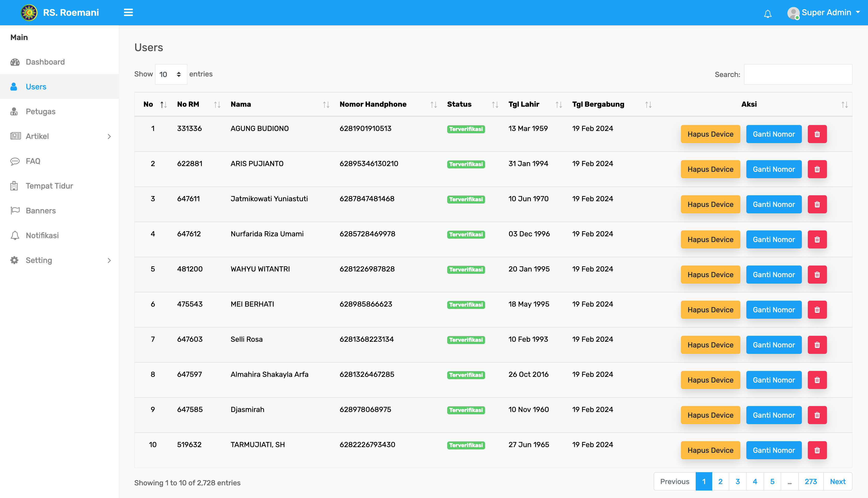Go to pagination page 4
Screen dimensions: 868x498
[755, 481]
